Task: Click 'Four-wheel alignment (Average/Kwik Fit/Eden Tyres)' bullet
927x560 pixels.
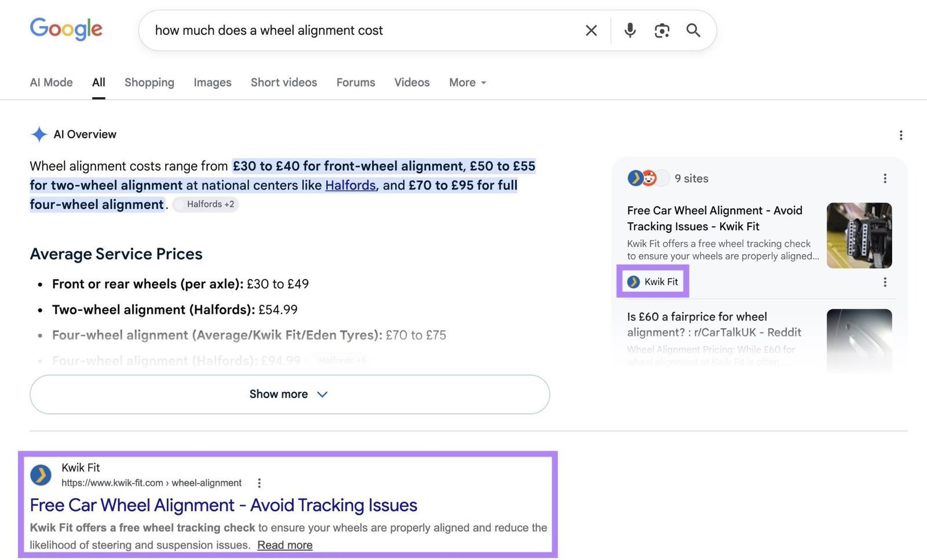Action: pos(249,335)
